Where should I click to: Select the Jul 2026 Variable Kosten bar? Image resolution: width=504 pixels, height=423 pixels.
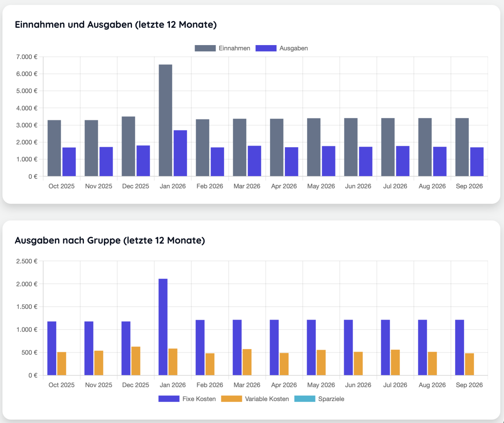pyautogui.click(x=395, y=362)
